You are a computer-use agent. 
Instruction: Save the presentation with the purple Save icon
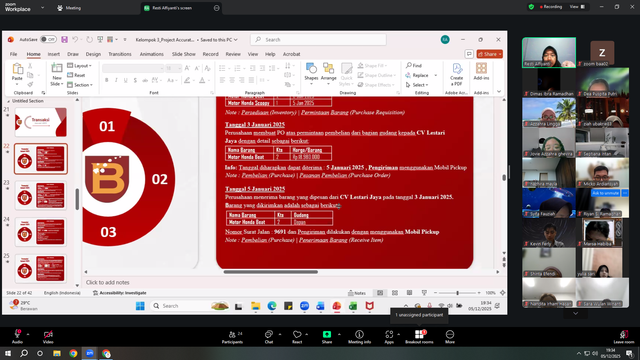pyautogui.click(x=64, y=40)
